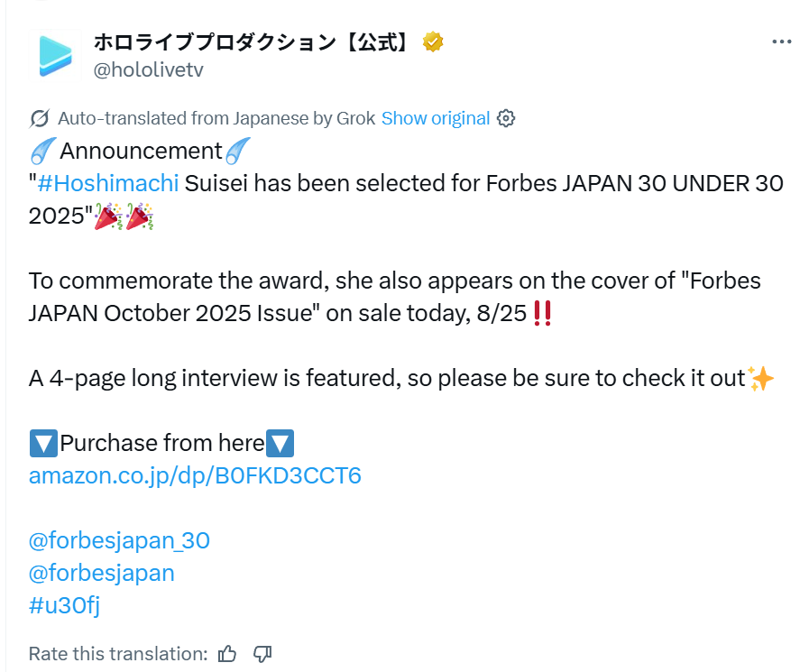Open the amazon.co.jp purchase link
The width and height of the screenshot is (800, 672).
(195, 475)
